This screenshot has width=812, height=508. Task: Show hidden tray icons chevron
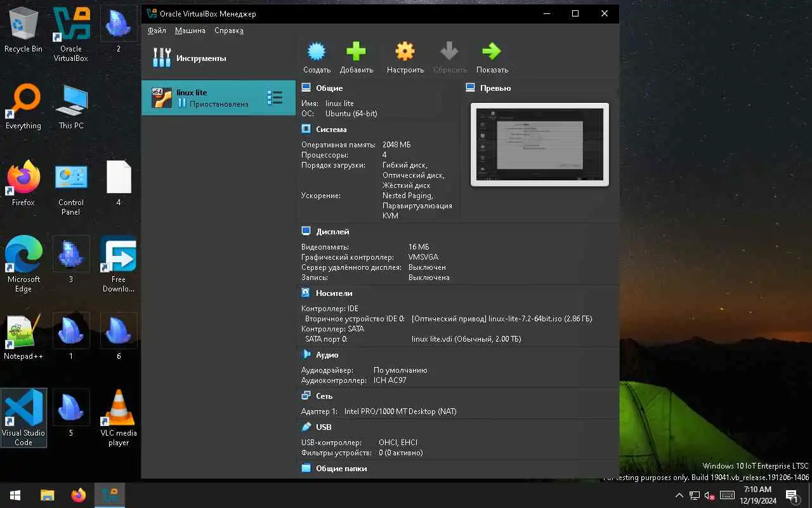coord(679,495)
